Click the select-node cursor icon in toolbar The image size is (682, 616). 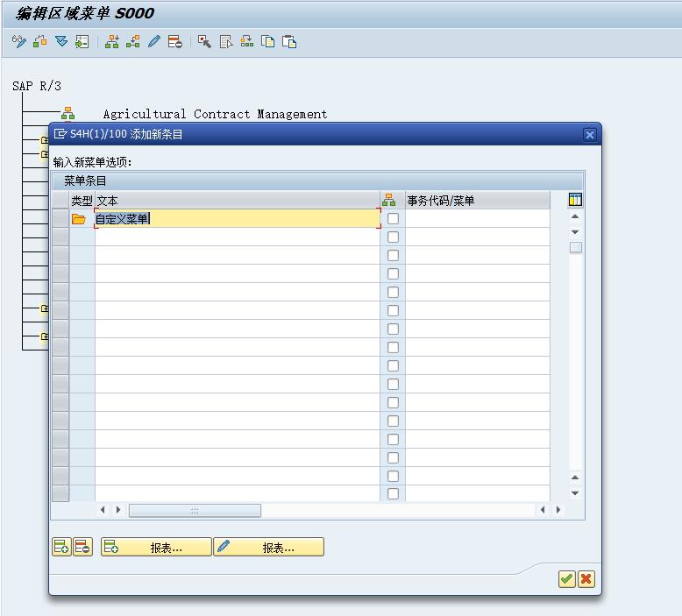[x=204, y=41]
